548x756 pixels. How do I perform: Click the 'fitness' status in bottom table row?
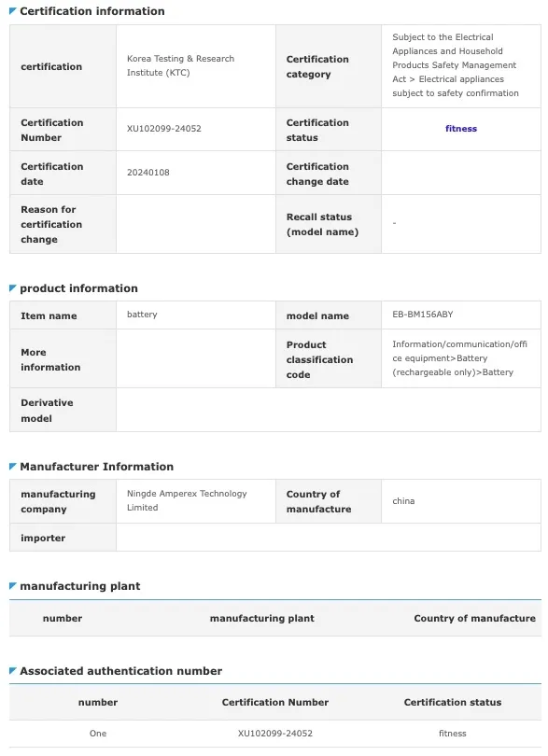(x=453, y=734)
